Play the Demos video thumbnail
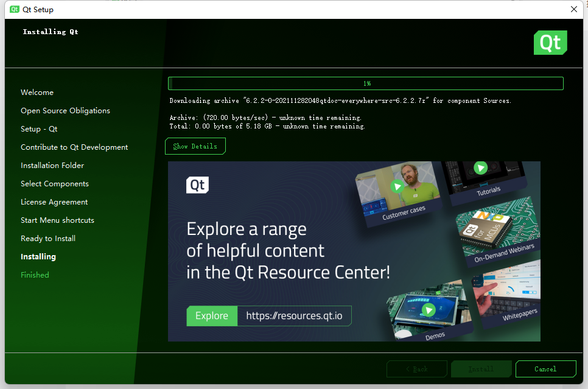This screenshot has height=389, width=588. click(429, 310)
